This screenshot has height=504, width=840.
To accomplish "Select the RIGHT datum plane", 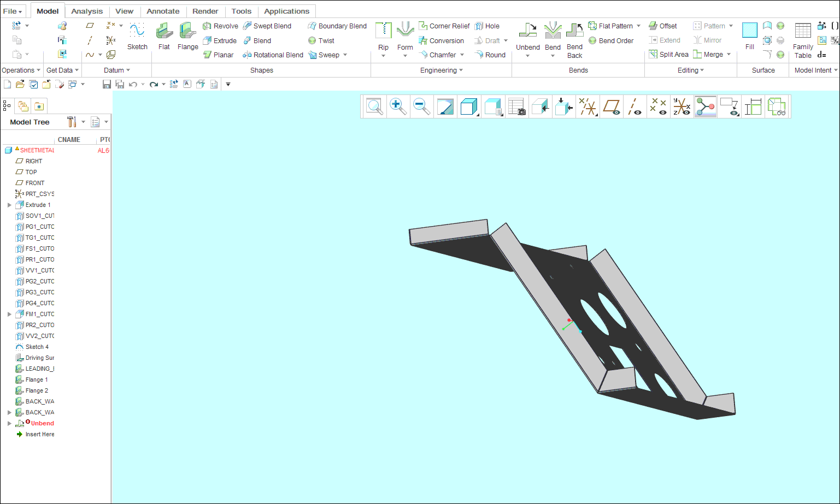I will 29,161.
